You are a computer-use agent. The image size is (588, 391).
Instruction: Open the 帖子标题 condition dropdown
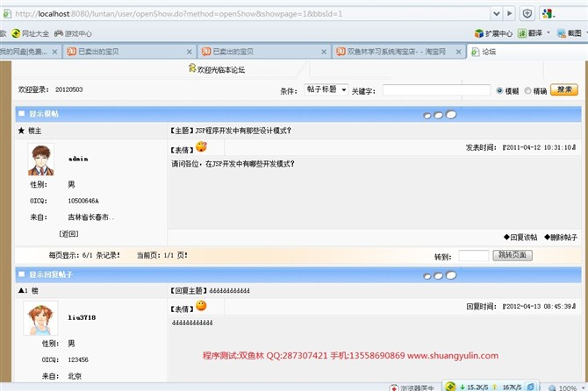point(326,89)
